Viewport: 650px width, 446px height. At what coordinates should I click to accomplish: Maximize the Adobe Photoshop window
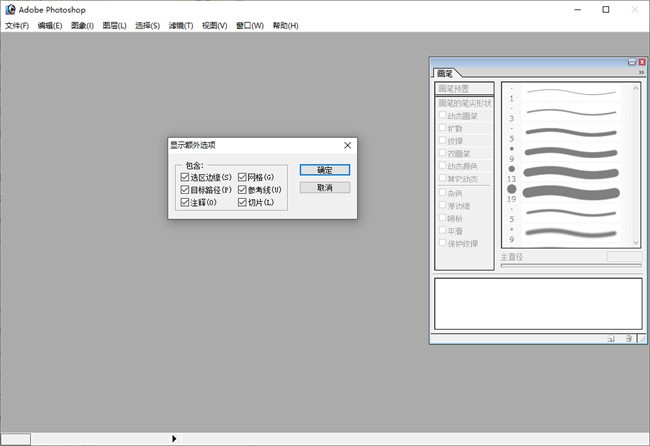pos(606,10)
